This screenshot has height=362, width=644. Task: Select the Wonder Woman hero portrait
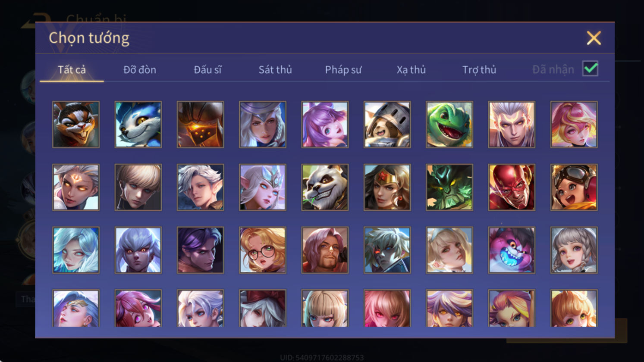pyautogui.click(x=387, y=187)
